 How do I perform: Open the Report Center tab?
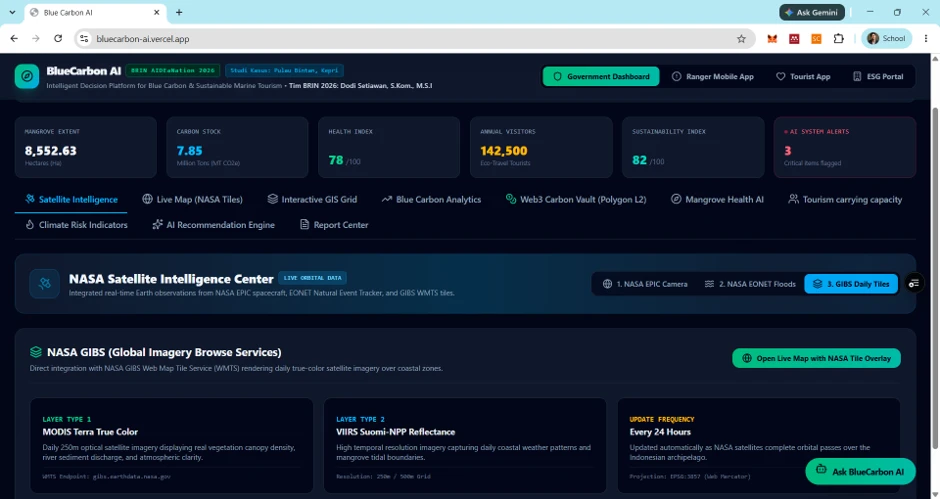tap(333, 225)
